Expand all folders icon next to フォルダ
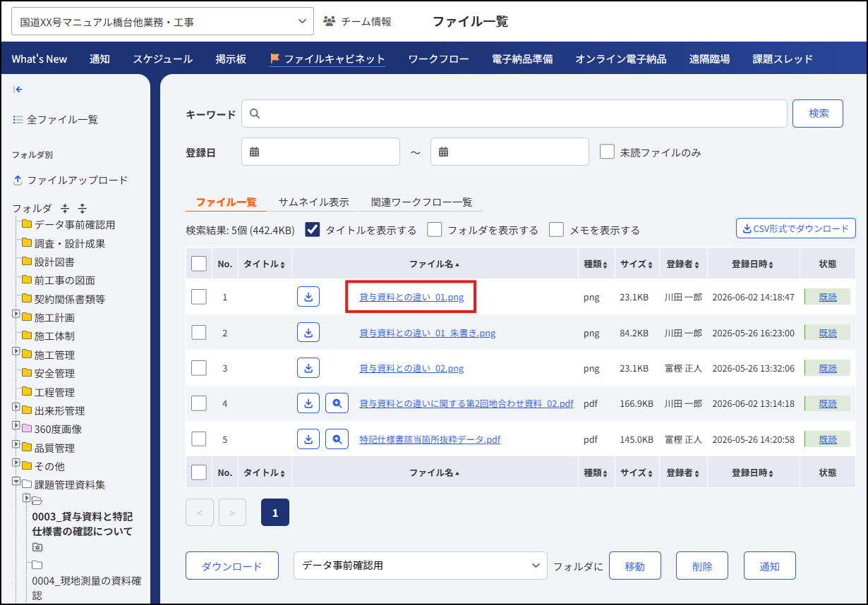 click(82, 209)
